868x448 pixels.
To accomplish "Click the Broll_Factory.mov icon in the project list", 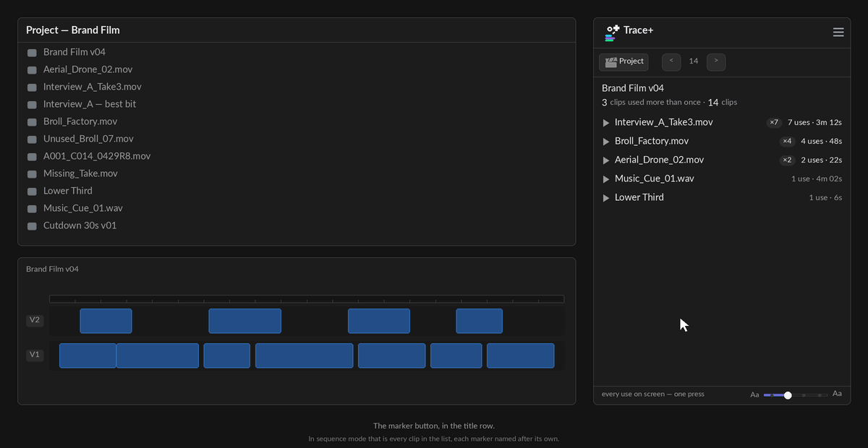I will pos(32,122).
